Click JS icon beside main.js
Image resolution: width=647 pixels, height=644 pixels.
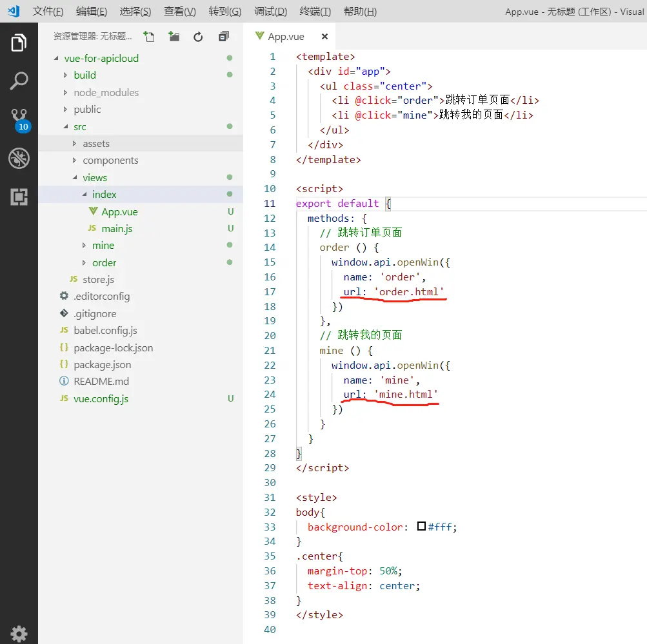tap(92, 228)
